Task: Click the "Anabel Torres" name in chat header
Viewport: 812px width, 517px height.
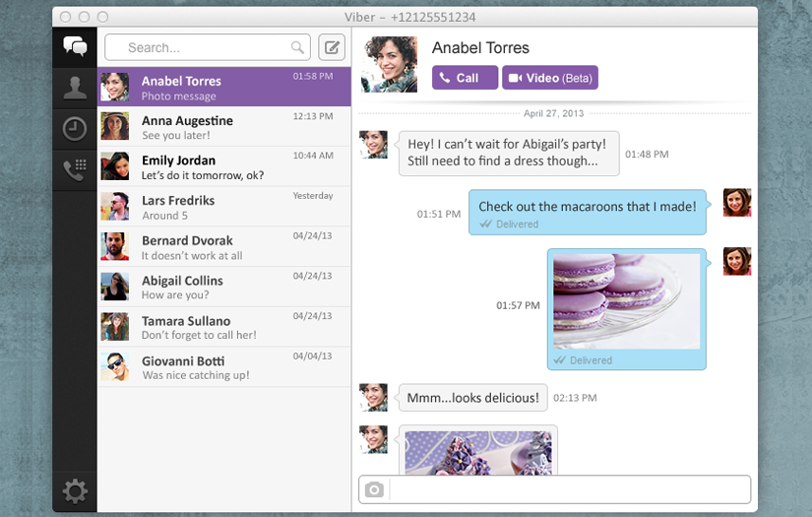Action: [x=480, y=47]
